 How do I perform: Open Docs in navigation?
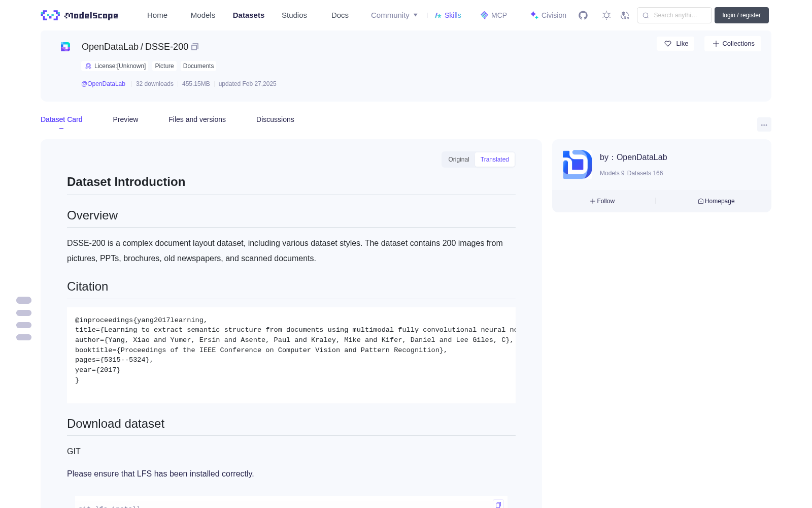point(340,15)
